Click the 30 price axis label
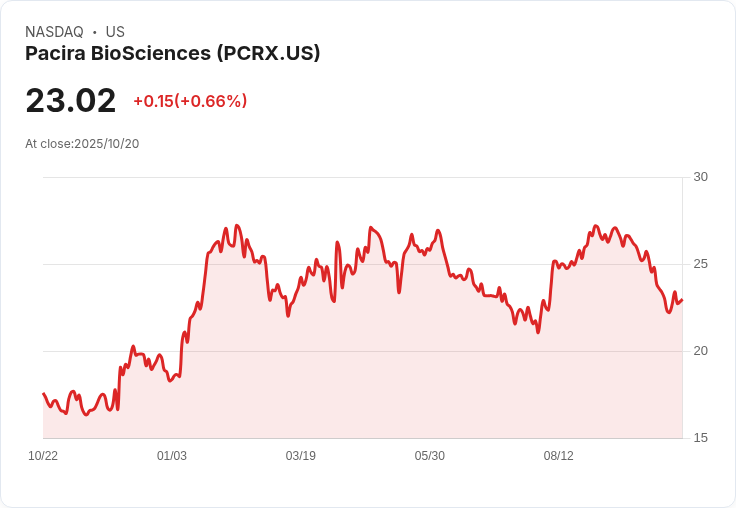Viewport: 736px width, 508px height. (x=700, y=177)
